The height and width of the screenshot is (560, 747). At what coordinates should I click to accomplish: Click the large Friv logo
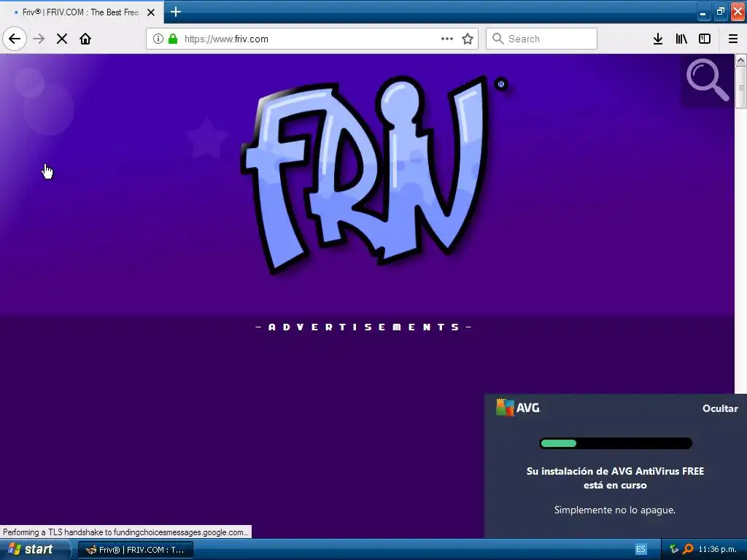pyautogui.click(x=365, y=174)
